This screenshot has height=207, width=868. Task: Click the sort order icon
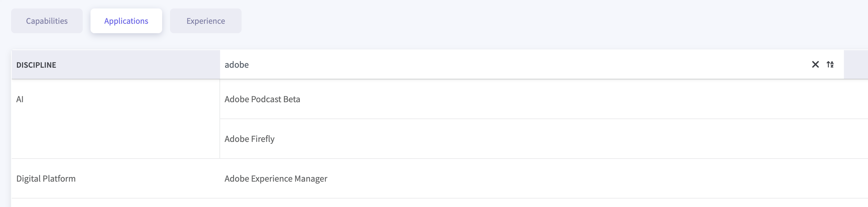(830, 64)
